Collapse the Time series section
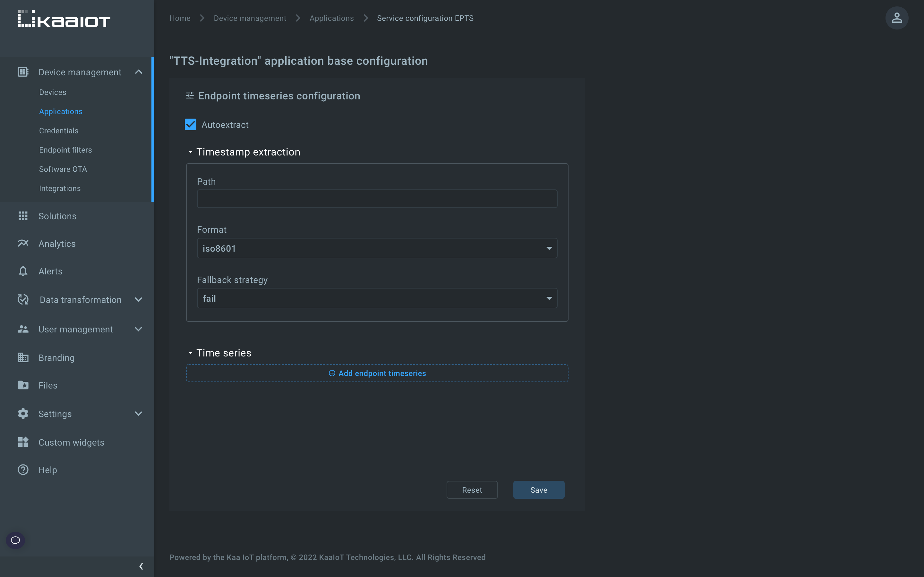The height and width of the screenshot is (577, 924). (x=191, y=353)
